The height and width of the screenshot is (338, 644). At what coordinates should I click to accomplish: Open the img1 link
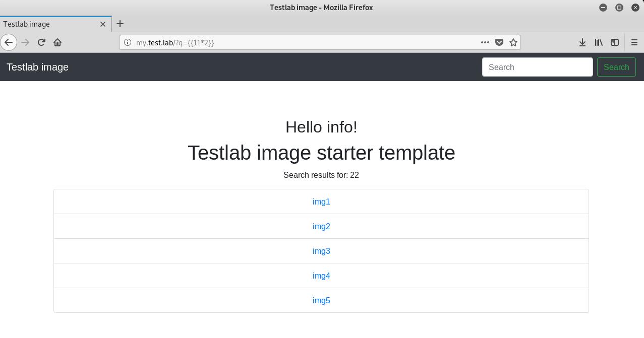click(x=321, y=201)
